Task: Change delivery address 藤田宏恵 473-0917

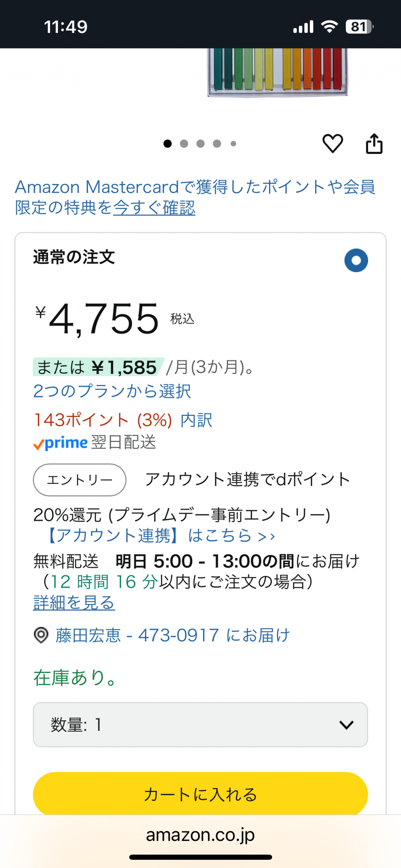Action: [172, 635]
